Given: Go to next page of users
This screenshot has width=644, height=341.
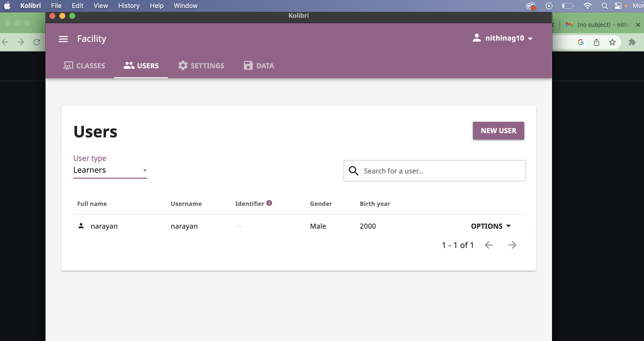Looking at the screenshot, I should coord(512,245).
